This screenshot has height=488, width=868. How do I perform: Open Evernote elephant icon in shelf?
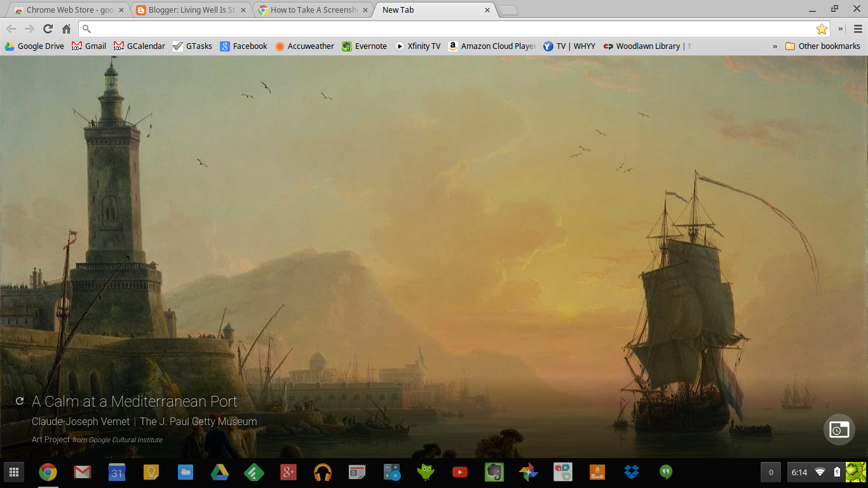pyautogui.click(x=494, y=472)
